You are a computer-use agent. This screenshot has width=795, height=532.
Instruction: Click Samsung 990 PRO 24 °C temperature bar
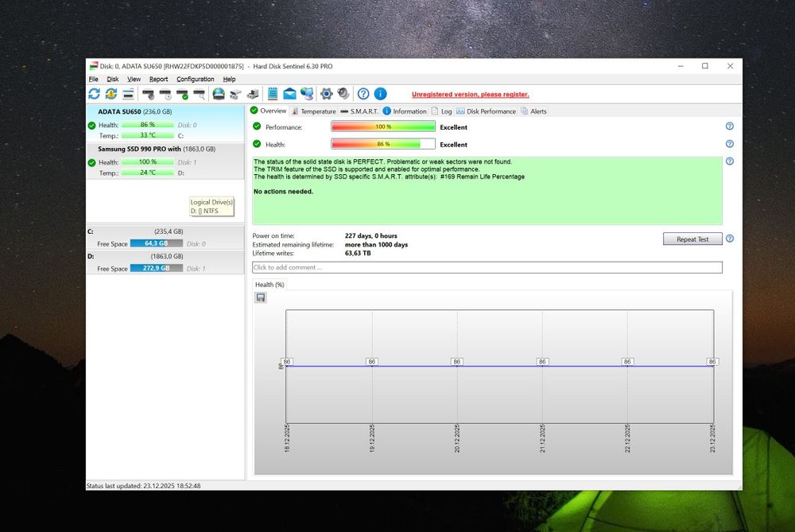point(148,173)
